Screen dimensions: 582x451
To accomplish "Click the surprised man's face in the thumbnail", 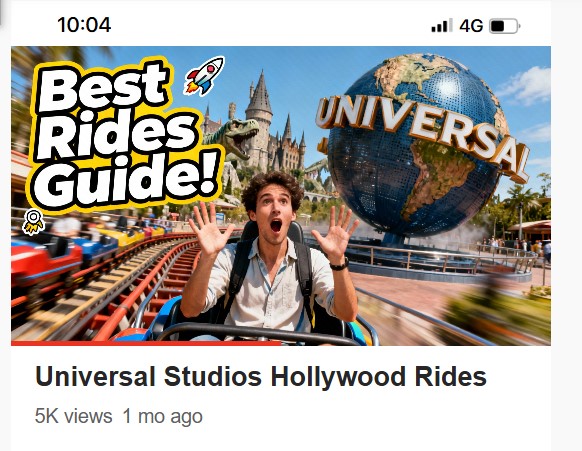I will tap(274, 215).
